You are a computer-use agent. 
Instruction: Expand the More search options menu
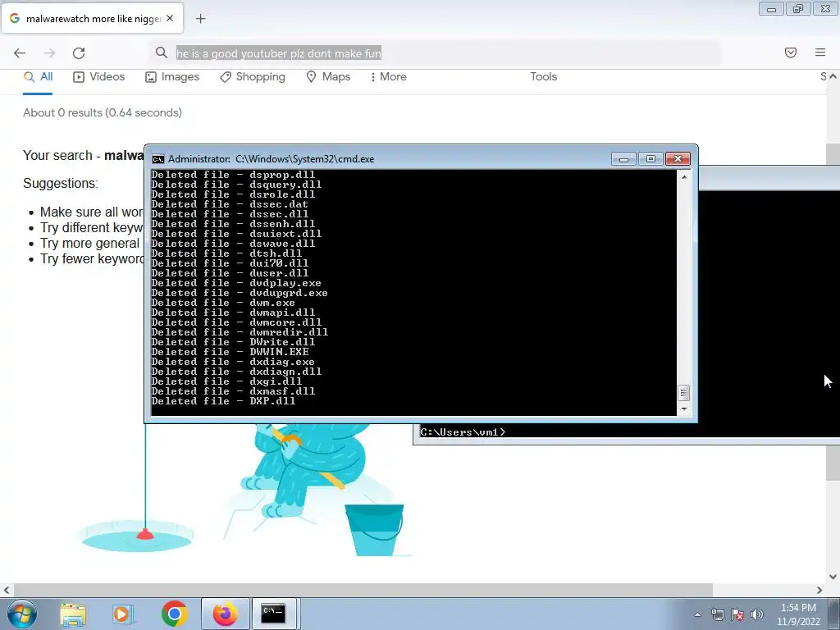click(388, 77)
